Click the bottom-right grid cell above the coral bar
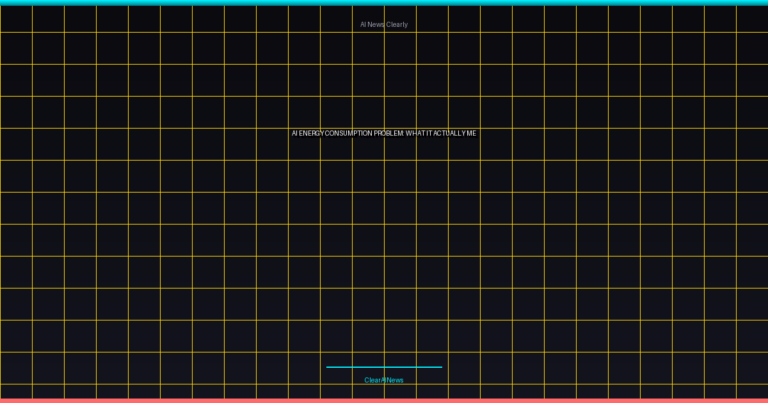This screenshot has height=403, width=768. click(752, 391)
